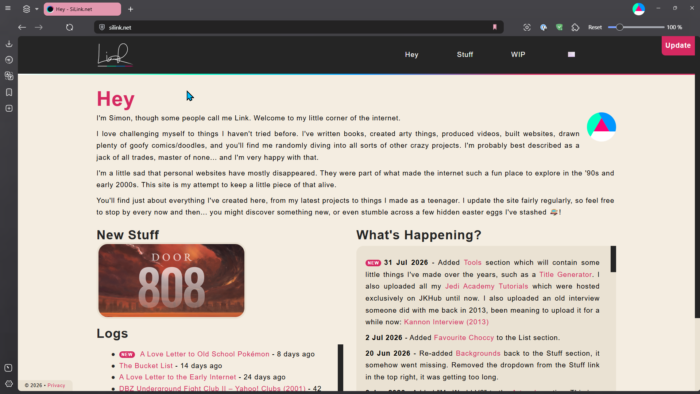700x394 pixels.
Task: Open the Translate panel in sidebar
Action: (9, 76)
